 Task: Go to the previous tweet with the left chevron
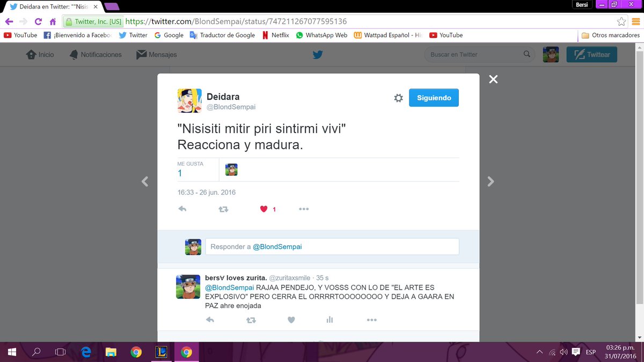tap(145, 181)
